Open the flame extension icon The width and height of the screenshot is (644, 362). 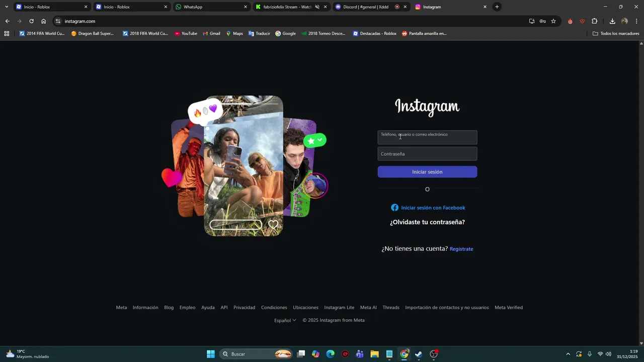[x=570, y=21]
